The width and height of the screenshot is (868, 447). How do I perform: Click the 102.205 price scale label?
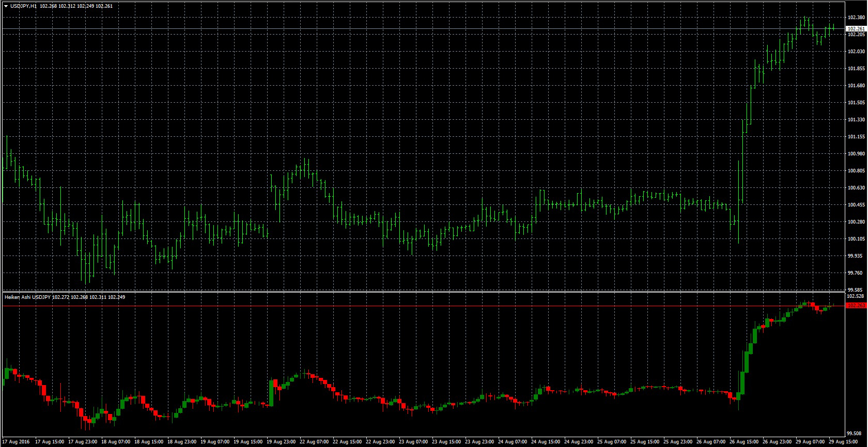pyautogui.click(x=856, y=35)
